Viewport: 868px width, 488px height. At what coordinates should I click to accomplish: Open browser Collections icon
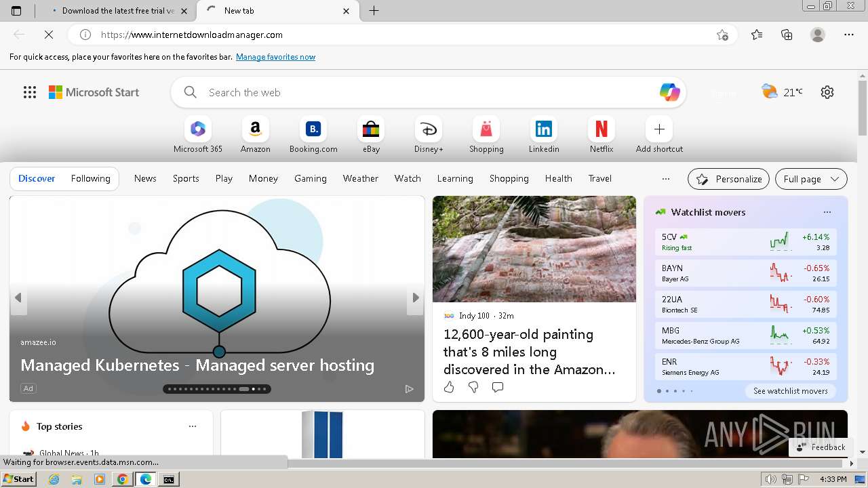coord(787,35)
